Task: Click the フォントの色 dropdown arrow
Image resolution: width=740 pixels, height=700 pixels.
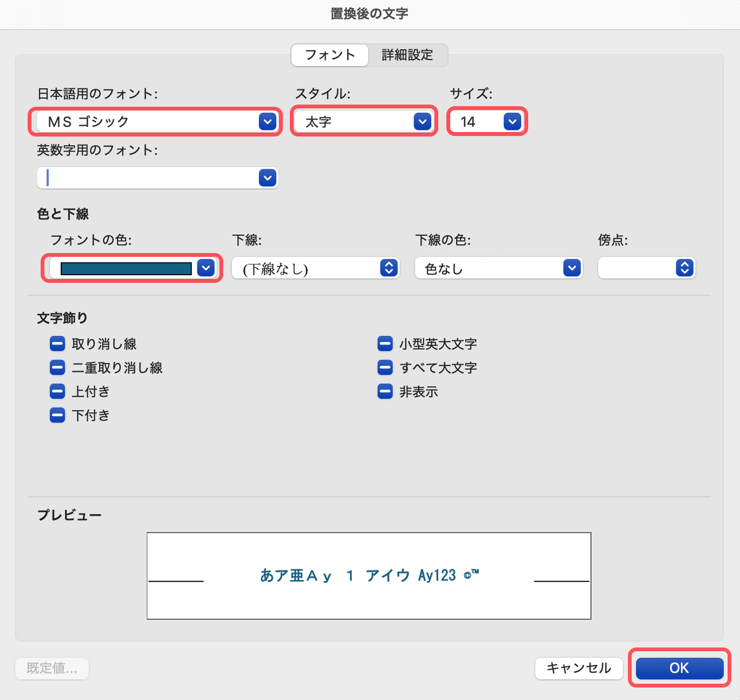Action: [207, 268]
